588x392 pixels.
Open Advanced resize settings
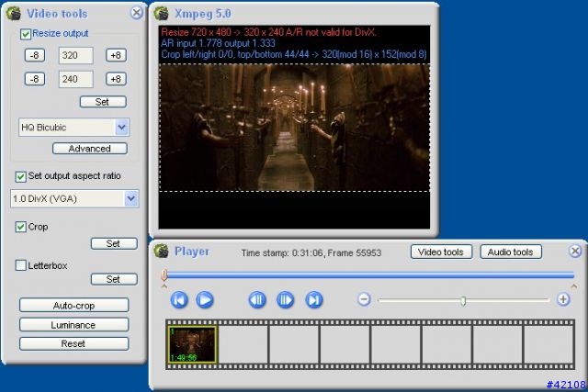90,149
